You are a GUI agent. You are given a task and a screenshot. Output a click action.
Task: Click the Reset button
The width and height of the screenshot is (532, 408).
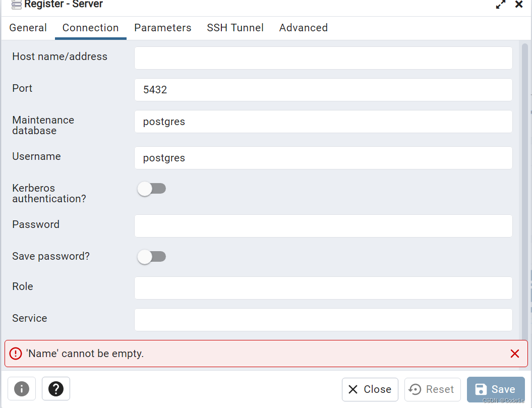433,389
